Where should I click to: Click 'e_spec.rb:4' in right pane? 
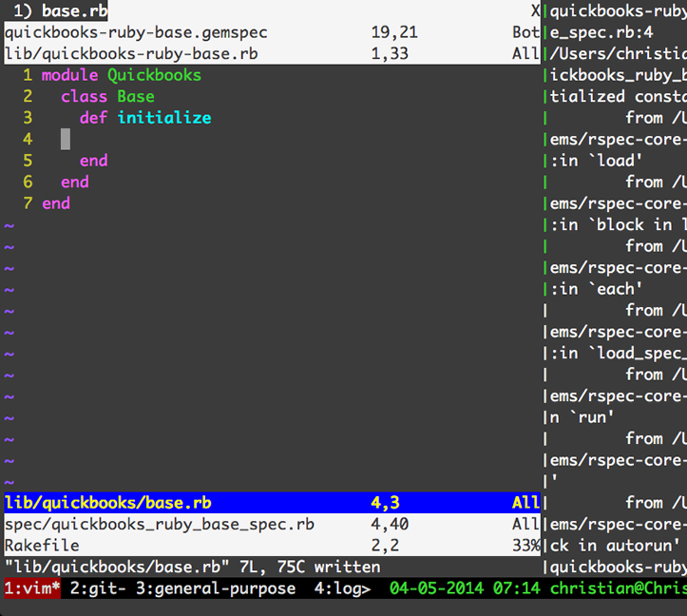click(x=601, y=32)
